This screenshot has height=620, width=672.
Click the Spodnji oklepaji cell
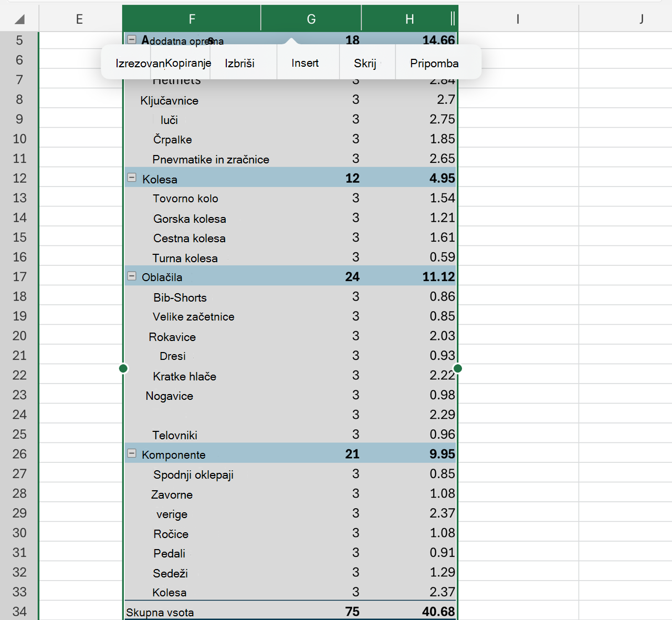(x=193, y=475)
